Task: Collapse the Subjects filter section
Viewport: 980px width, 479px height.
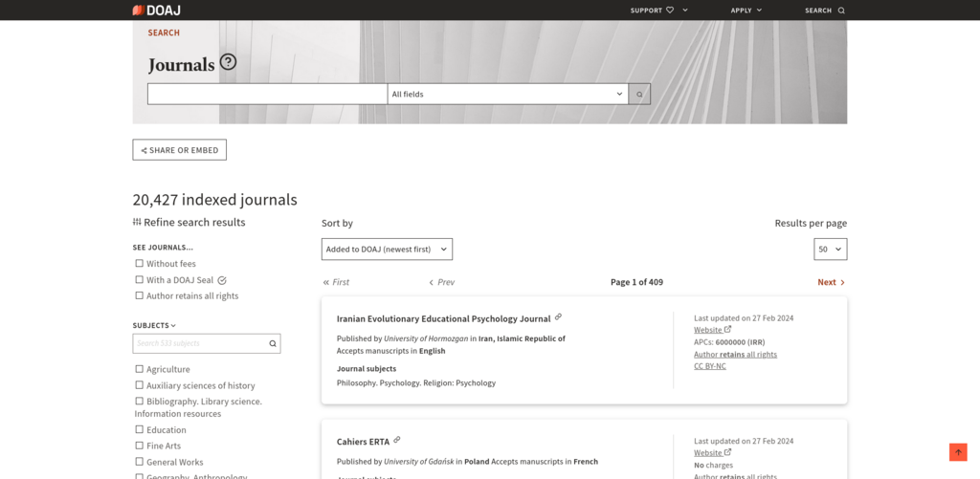Action: coord(154,325)
